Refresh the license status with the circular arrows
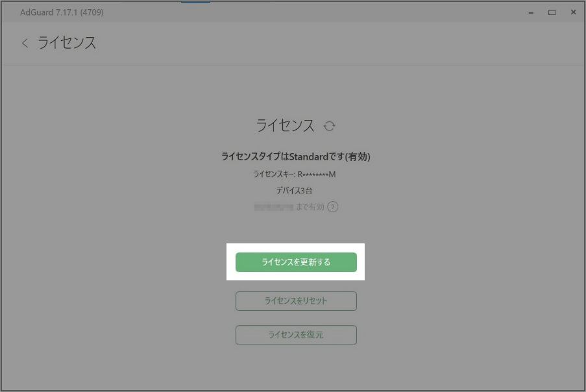586x392 pixels. [x=330, y=127]
